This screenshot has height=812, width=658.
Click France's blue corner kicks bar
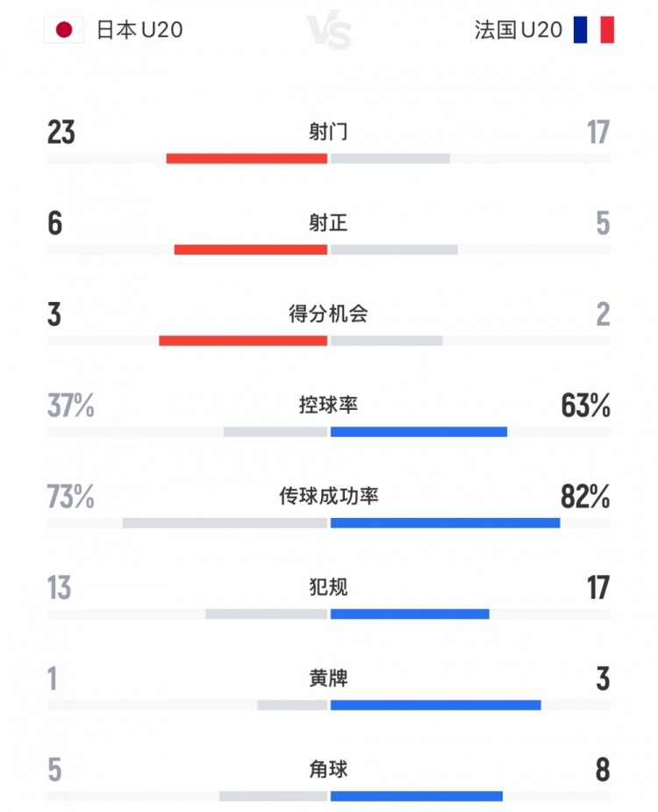(x=417, y=796)
